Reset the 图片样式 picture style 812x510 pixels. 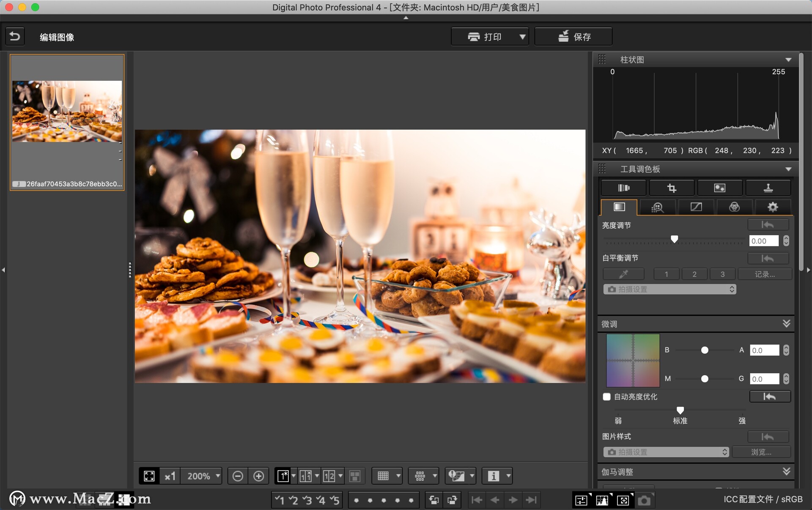pyautogui.click(x=768, y=436)
